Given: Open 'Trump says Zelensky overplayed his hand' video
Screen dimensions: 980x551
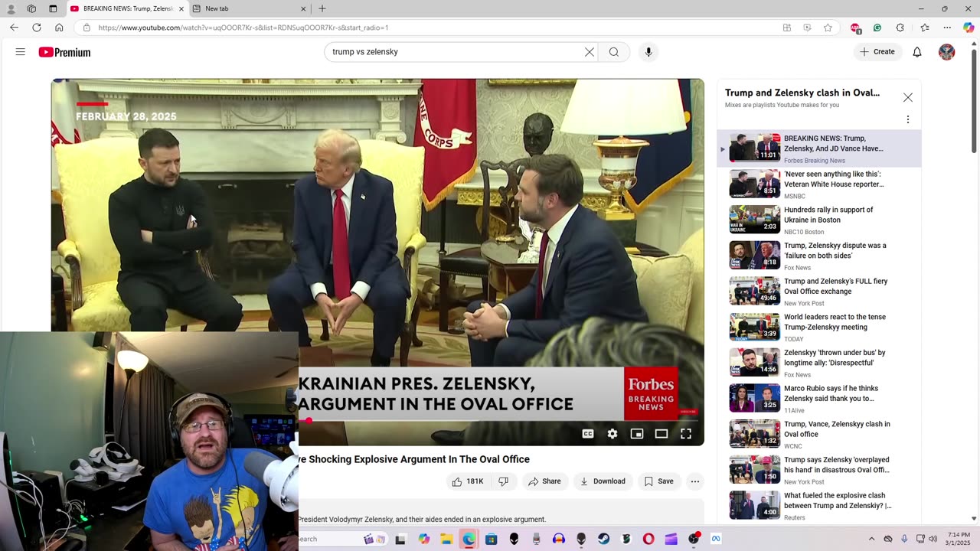Looking at the screenshot, I should pyautogui.click(x=819, y=471).
